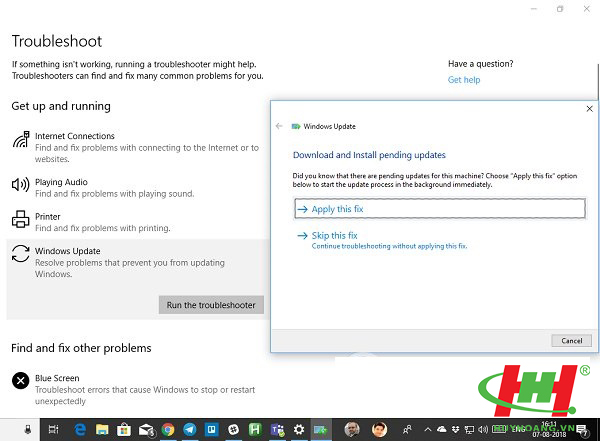The height and width of the screenshot is (441, 600).
Task: Open Microsoft Teams from taskbar
Action: [x=277, y=430]
